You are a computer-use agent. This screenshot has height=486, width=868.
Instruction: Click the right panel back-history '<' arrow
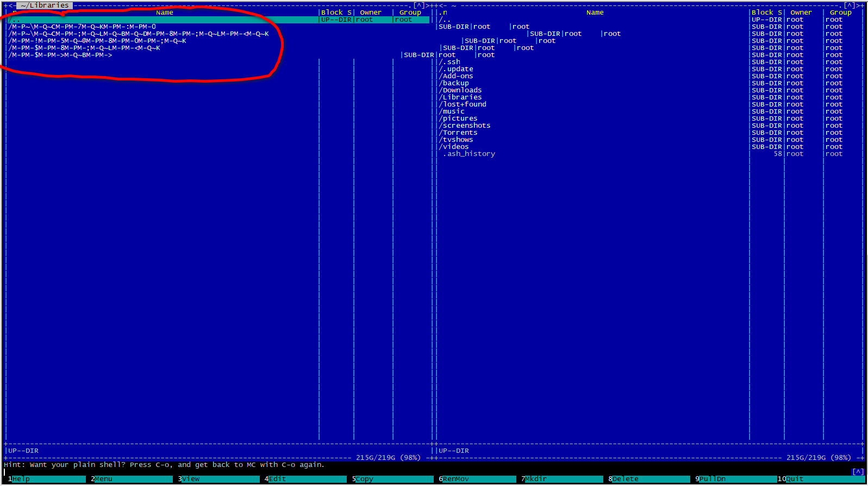(441, 5)
